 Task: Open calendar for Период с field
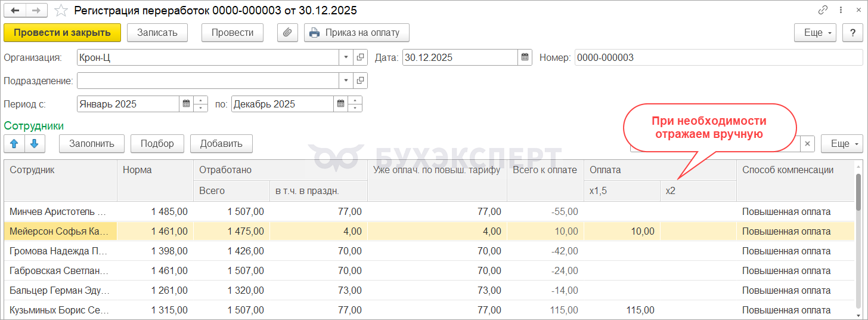pyautogui.click(x=186, y=104)
